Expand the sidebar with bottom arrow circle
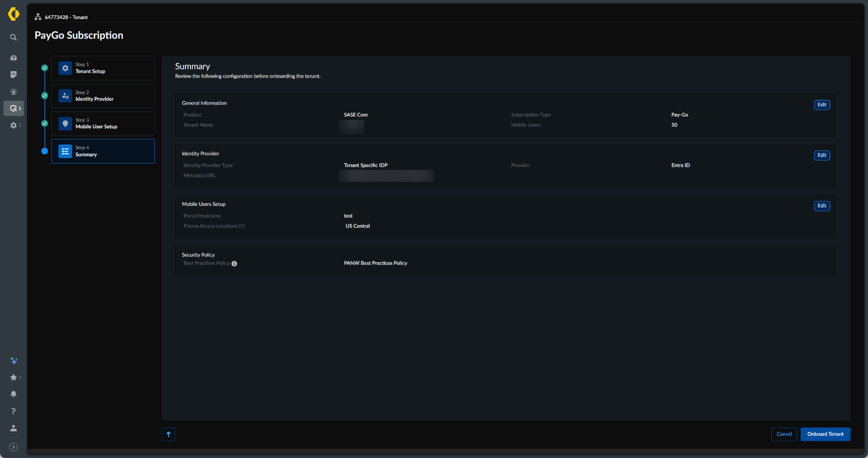This screenshot has width=868, height=458. (x=14, y=447)
